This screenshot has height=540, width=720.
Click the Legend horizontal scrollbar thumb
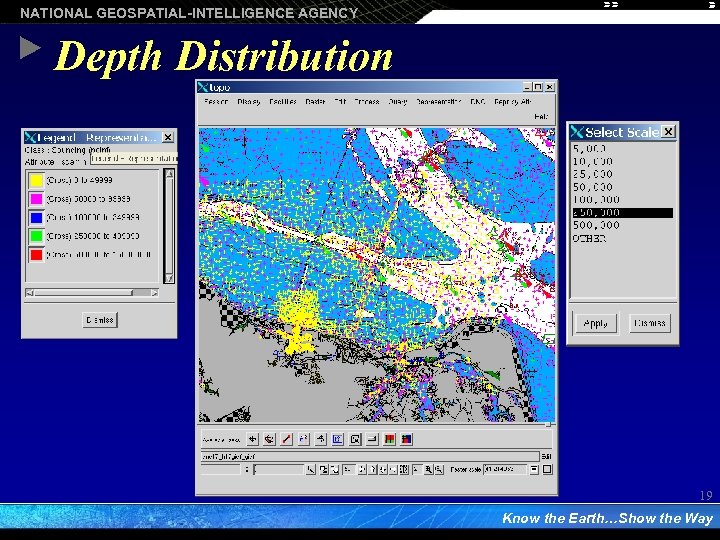84,292
